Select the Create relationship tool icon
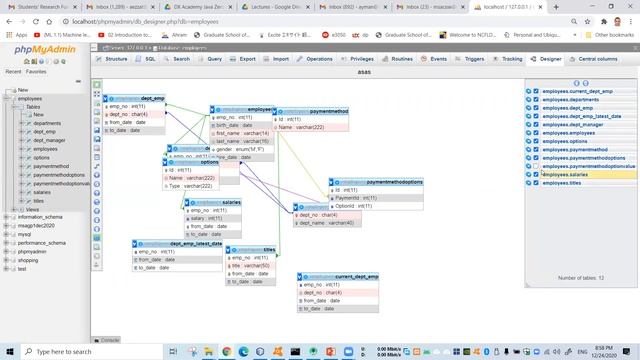The height and width of the screenshot is (360, 640). point(97,166)
